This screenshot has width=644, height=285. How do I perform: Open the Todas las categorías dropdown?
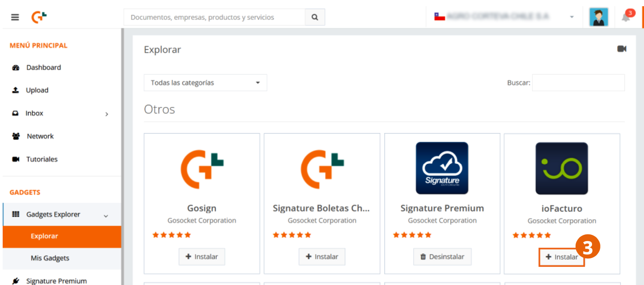tap(205, 83)
